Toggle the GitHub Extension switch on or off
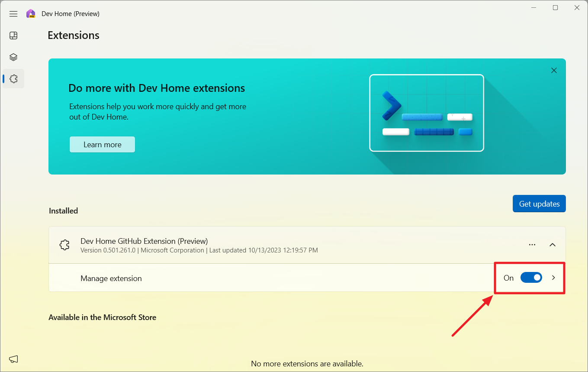 (531, 278)
